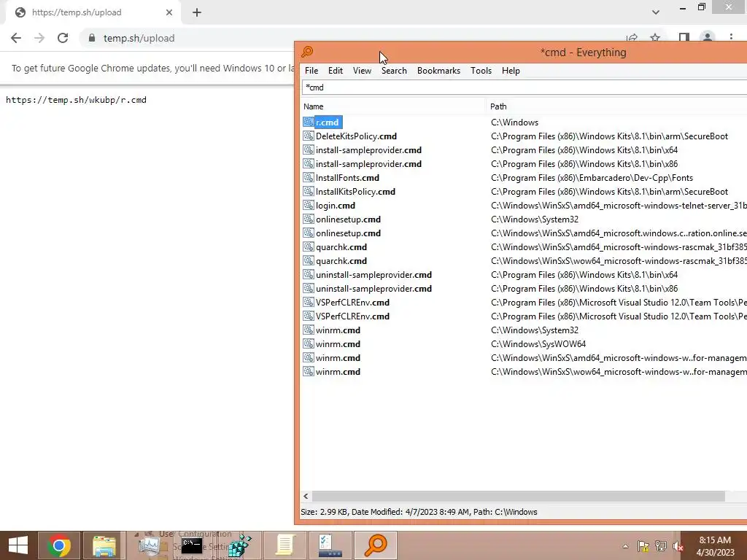Open the notepad scroll taskbar icon
This screenshot has width=747, height=560.
point(285,545)
